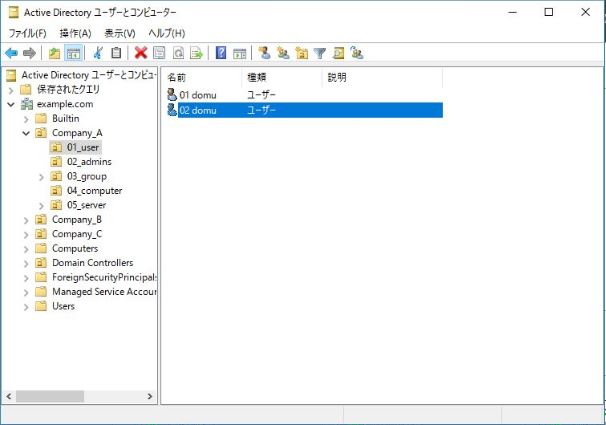
Task: Select the 01 domu name text
Action: pos(197,95)
